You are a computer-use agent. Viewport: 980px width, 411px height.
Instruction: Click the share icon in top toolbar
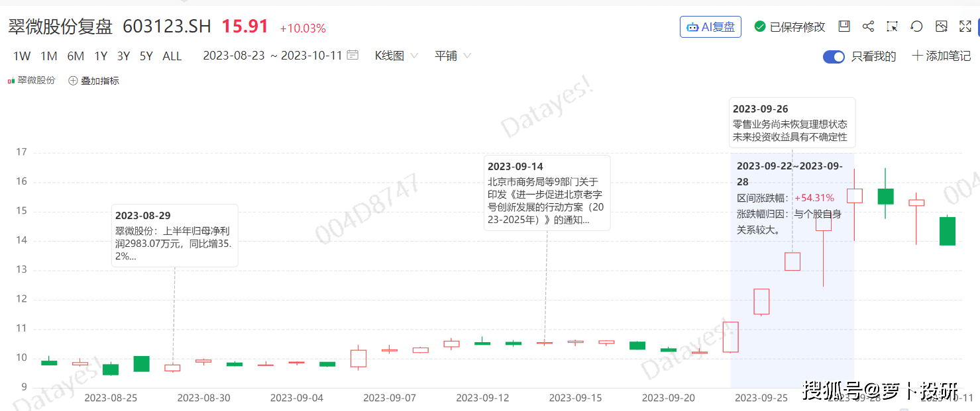(x=868, y=26)
